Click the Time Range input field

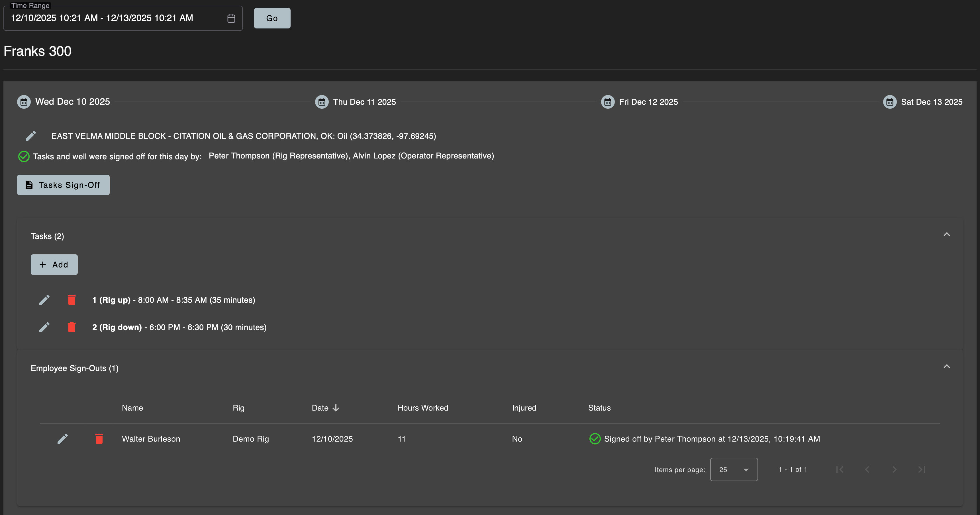(x=114, y=18)
